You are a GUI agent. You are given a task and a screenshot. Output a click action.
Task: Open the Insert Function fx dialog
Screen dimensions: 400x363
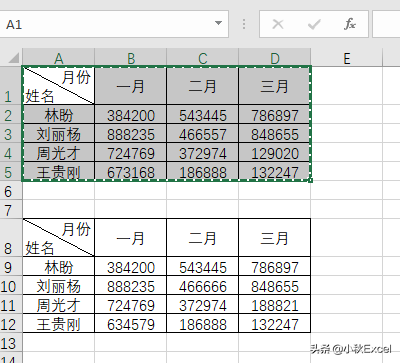350,24
